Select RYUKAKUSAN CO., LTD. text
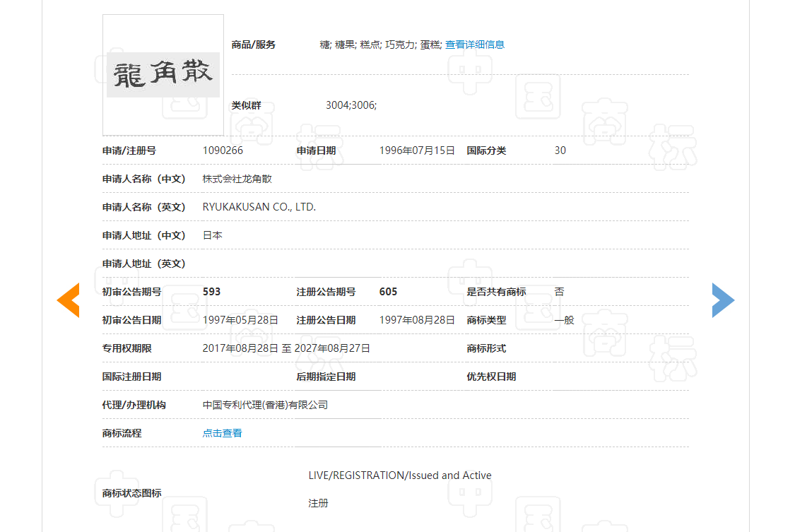This screenshot has width=807, height=532. pos(259,207)
